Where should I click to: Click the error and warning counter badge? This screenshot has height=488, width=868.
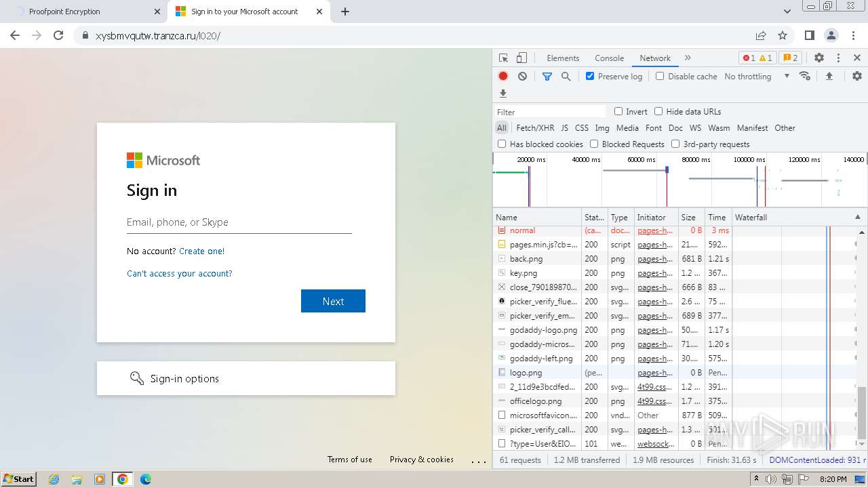[x=757, y=58]
